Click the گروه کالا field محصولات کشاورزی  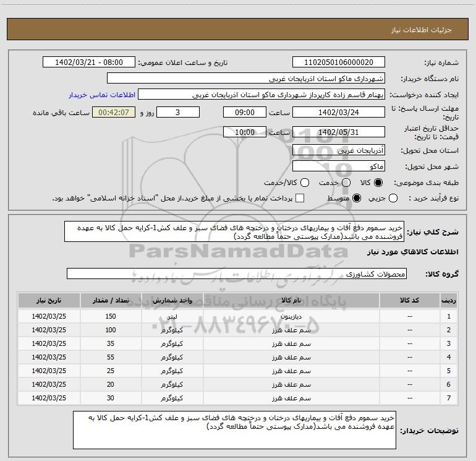pos(237,274)
